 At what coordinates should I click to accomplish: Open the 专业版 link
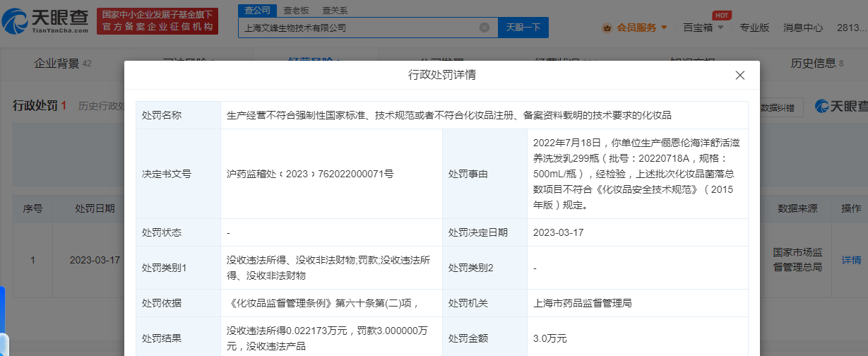coord(754,28)
